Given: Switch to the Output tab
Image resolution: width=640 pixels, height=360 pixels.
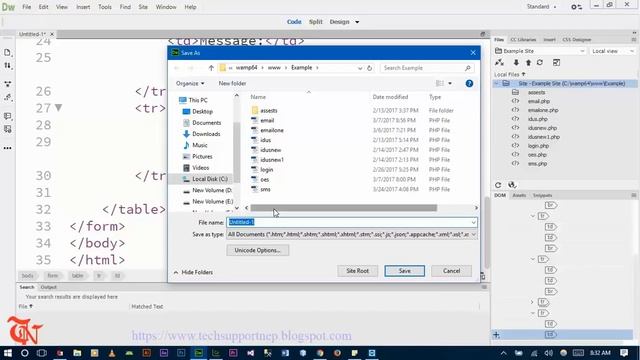Looking at the screenshot, I should click(49, 287).
